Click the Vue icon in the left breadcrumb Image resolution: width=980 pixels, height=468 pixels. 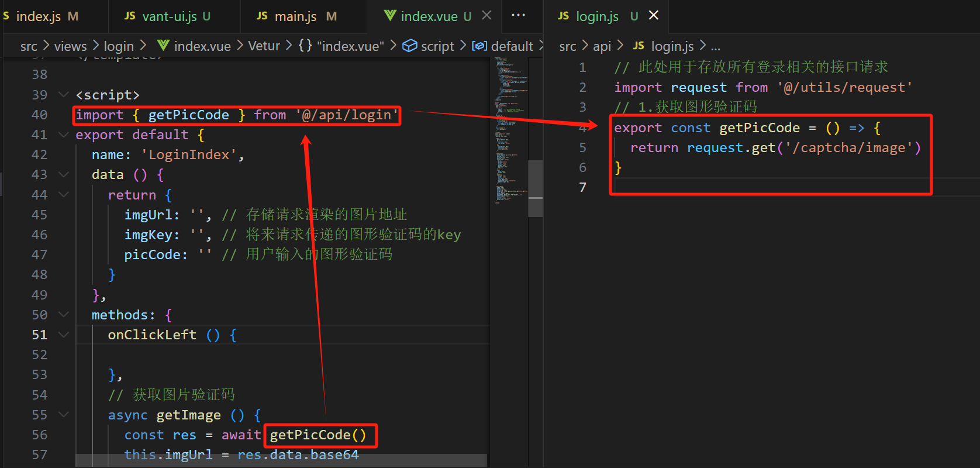coord(164,46)
